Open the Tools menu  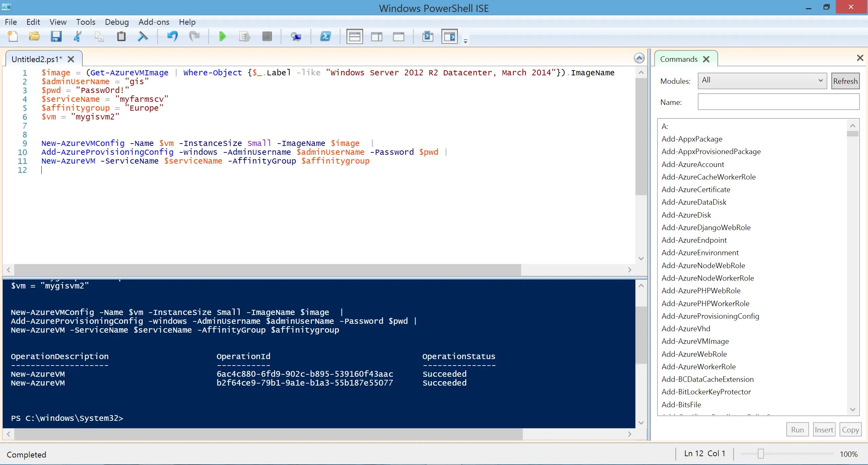coord(86,22)
